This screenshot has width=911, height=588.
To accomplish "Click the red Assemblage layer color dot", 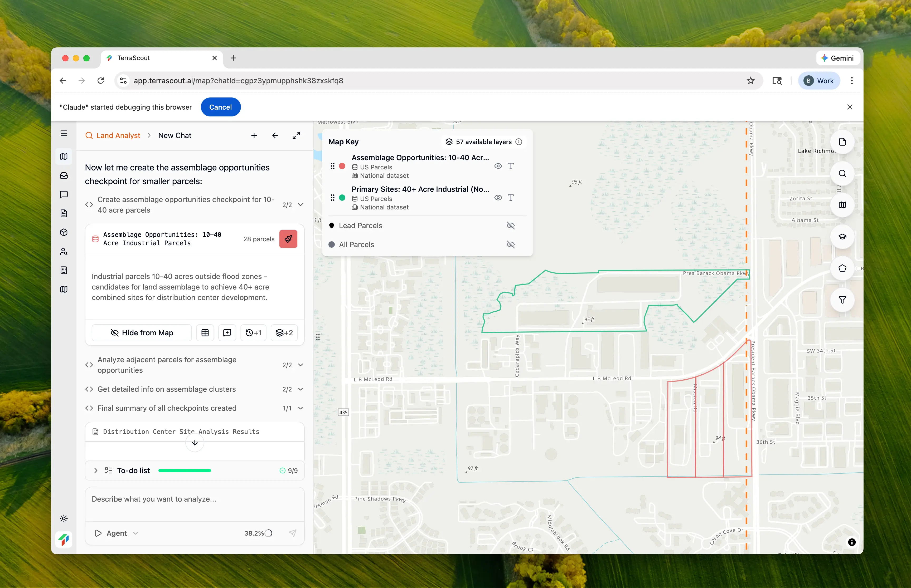I will 342,166.
